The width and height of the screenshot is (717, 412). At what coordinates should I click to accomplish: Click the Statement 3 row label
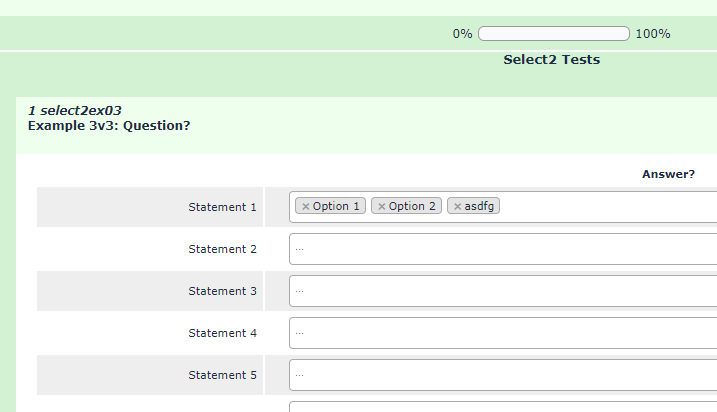point(222,291)
